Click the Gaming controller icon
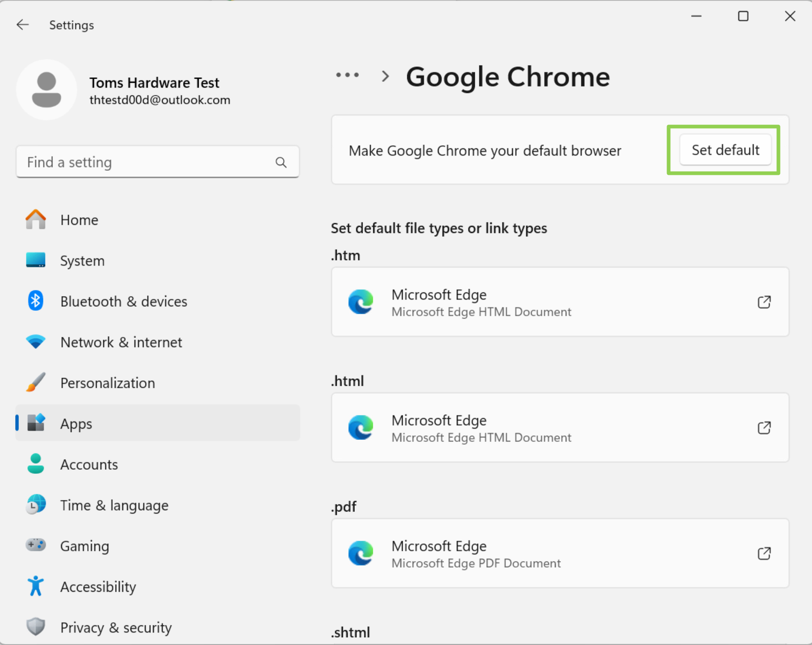The width and height of the screenshot is (812, 645). coord(36,545)
